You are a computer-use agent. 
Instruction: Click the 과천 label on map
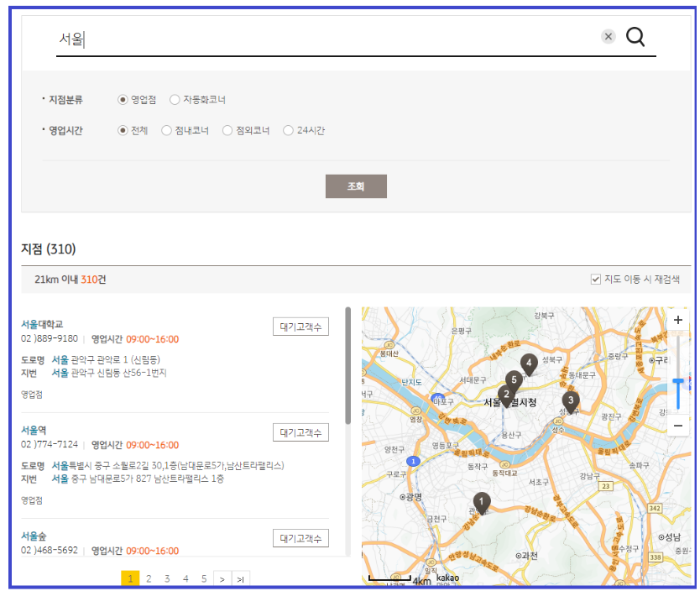[527, 556]
